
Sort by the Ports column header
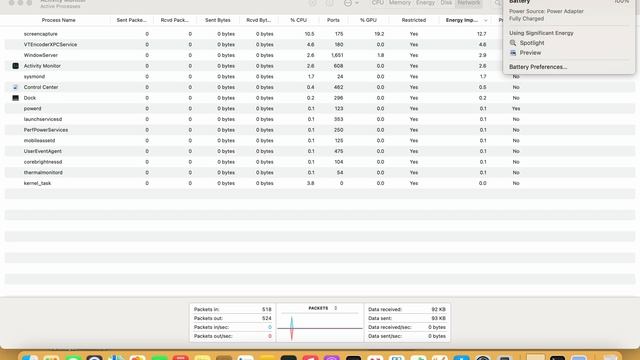pos(333,20)
